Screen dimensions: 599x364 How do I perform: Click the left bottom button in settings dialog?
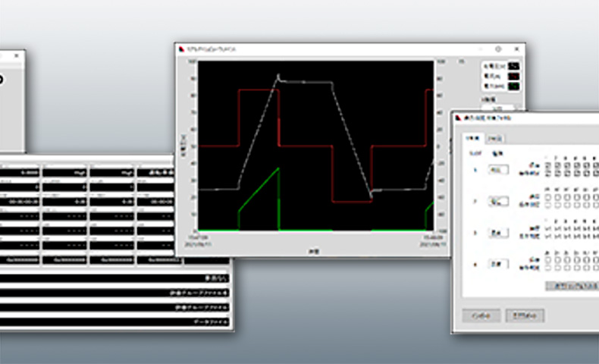[x=481, y=315]
